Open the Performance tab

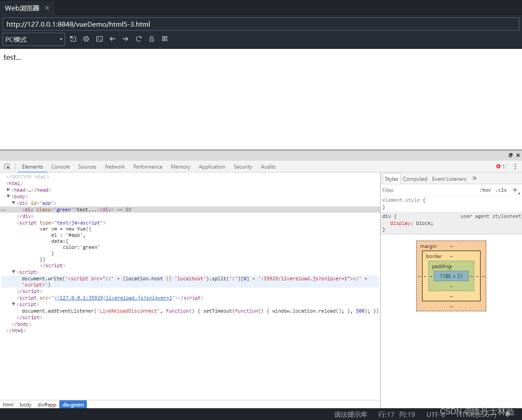click(x=148, y=166)
